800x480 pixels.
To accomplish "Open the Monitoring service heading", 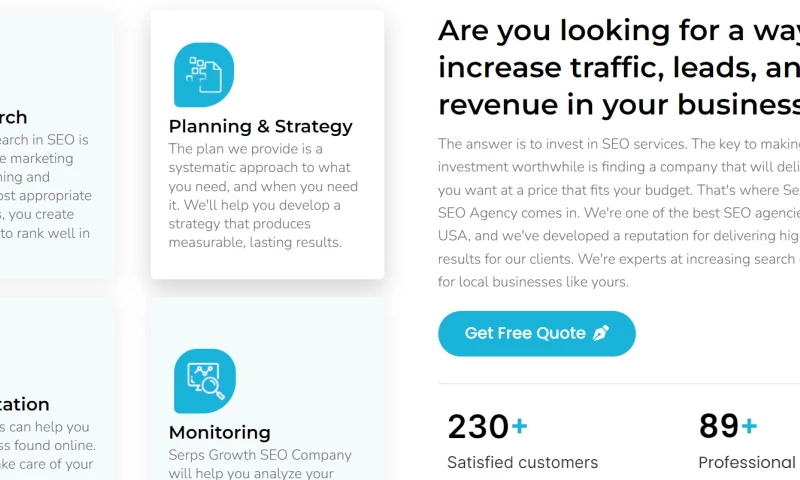I will (x=219, y=432).
